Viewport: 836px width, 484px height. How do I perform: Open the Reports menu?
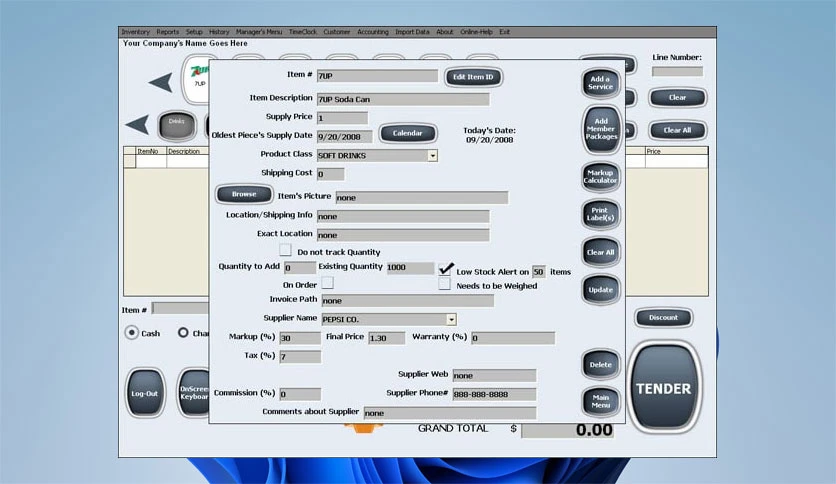(x=167, y=32)
